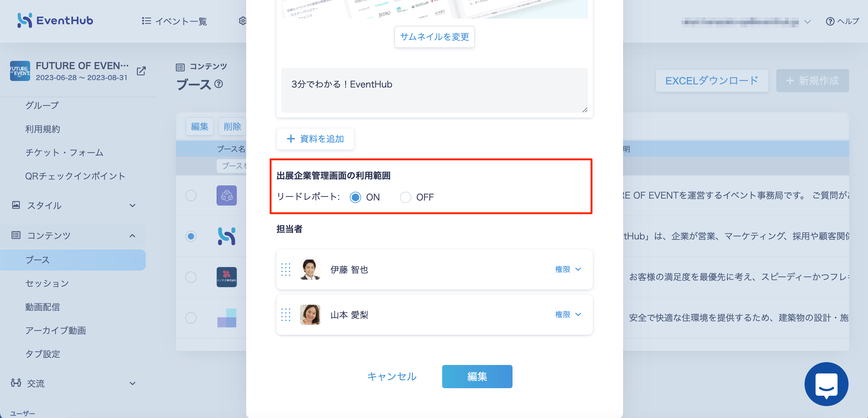The image size is (868, 418).
Task: Click the EventHub booth logo in table
Action: [226, 236]
